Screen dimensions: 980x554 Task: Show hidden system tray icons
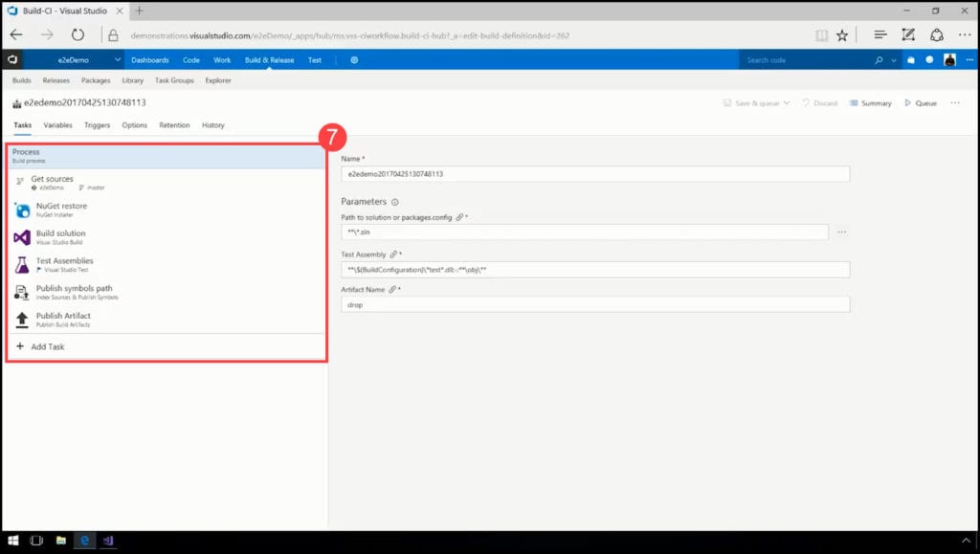(966, 541)
